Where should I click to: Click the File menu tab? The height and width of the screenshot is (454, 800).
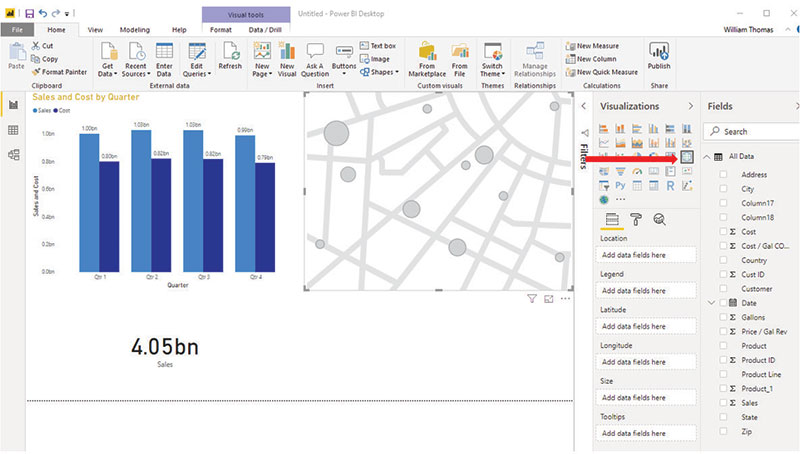[16, 30]
